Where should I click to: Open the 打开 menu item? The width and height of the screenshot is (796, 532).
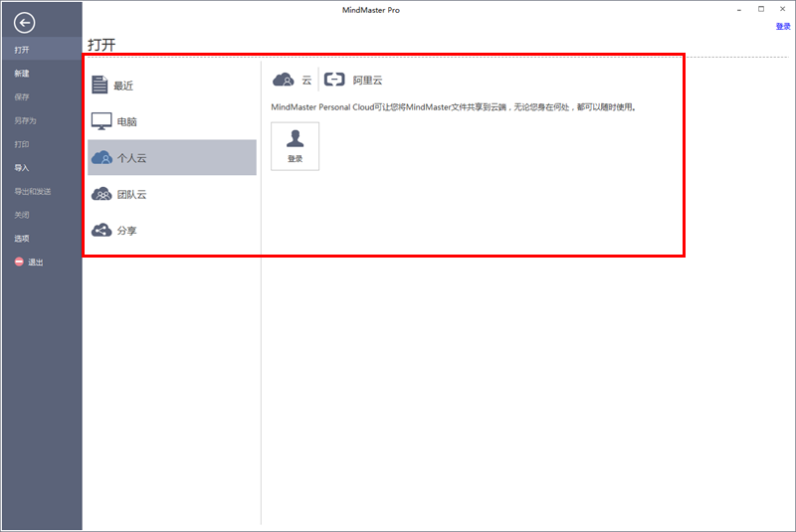coord(41,49)
